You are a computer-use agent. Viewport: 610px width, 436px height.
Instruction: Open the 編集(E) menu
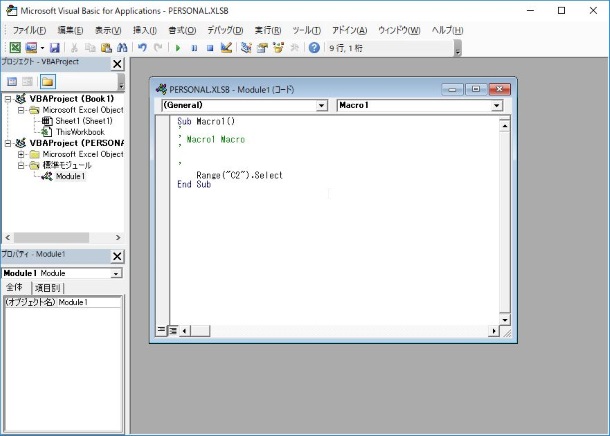[70, 30]
